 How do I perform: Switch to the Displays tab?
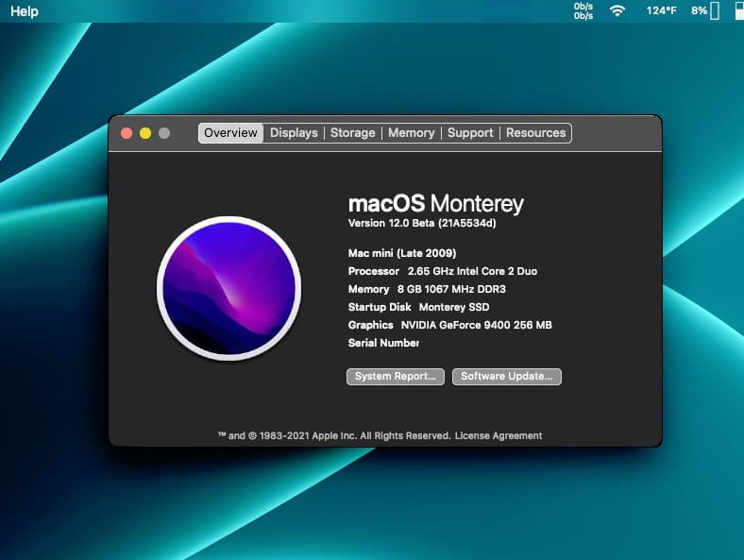[x=294, y=133]
